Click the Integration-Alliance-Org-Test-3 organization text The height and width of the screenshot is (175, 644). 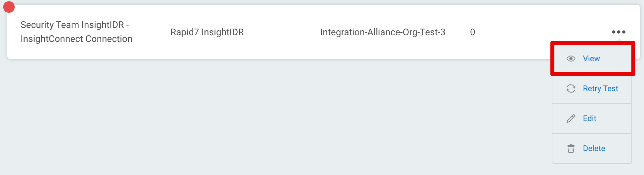(x=382, y=32)
